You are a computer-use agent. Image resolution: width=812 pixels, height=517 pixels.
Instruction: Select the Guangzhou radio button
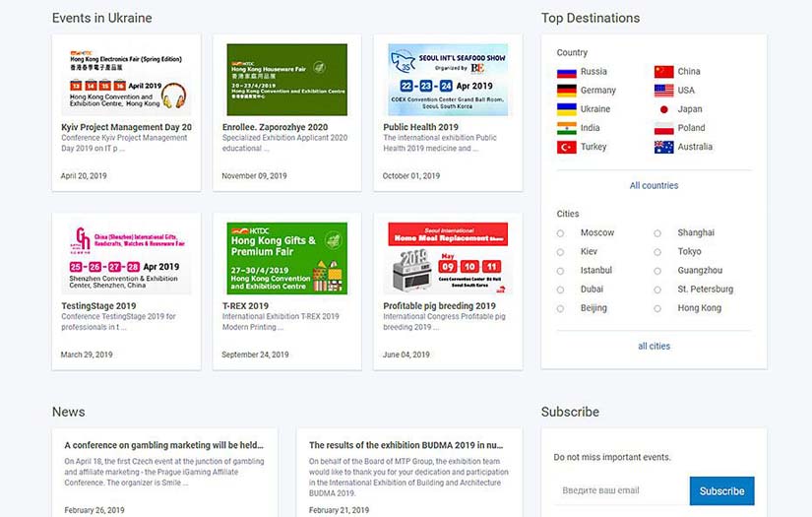click(657, 271)
